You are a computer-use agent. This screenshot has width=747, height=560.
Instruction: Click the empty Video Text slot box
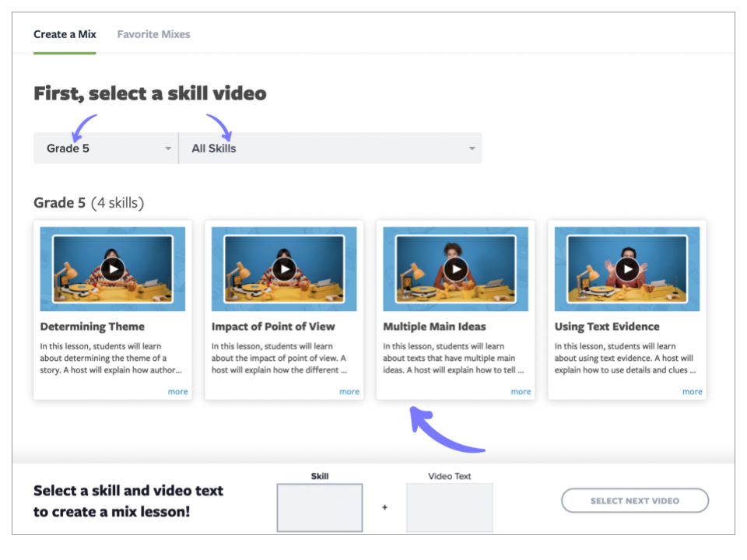[x=449, y=508]
